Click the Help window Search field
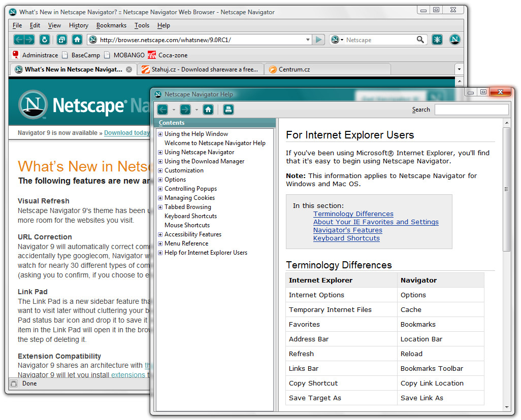Image resolution: width=521 pixels, height=420 pixels. click(472, 110)
